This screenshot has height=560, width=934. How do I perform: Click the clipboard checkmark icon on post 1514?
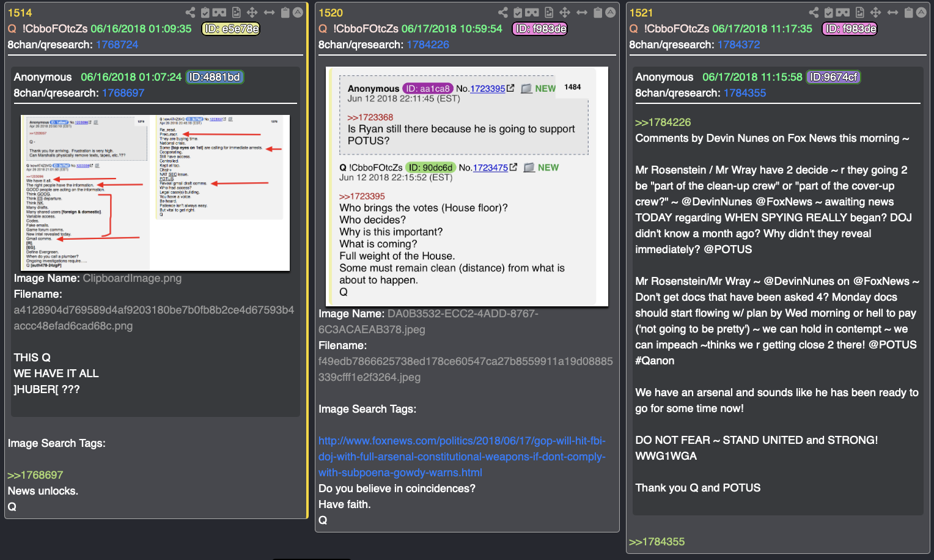(x=205, y=12)
